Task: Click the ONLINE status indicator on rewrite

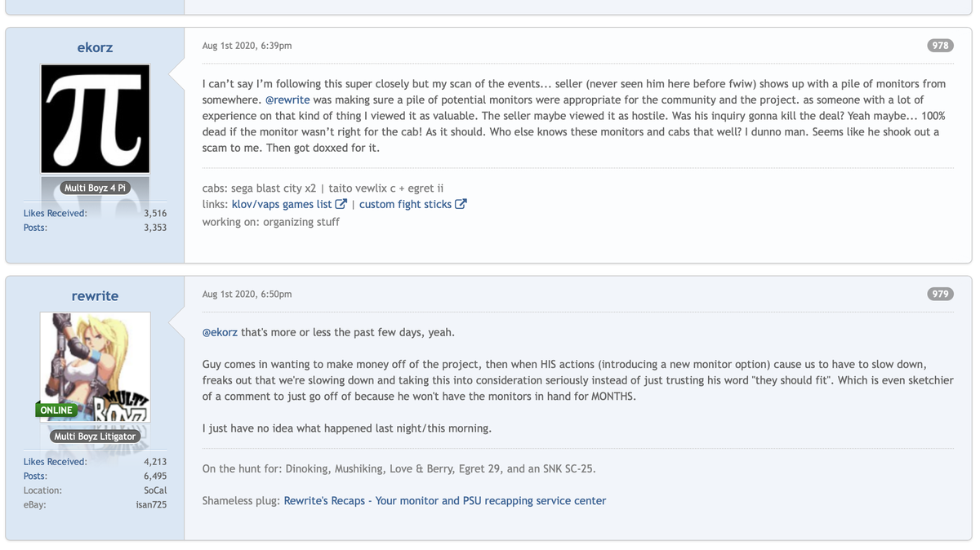Action: 56,410
